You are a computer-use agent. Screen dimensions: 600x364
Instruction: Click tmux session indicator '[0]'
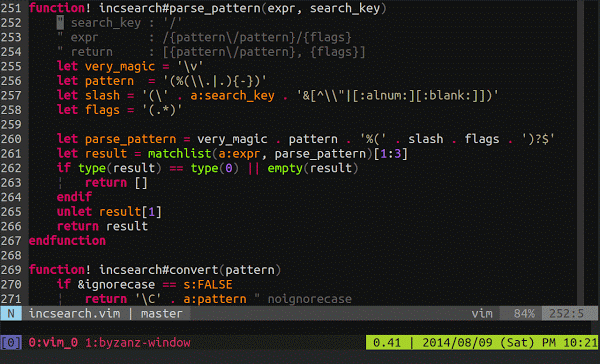[x=11, y=343]
